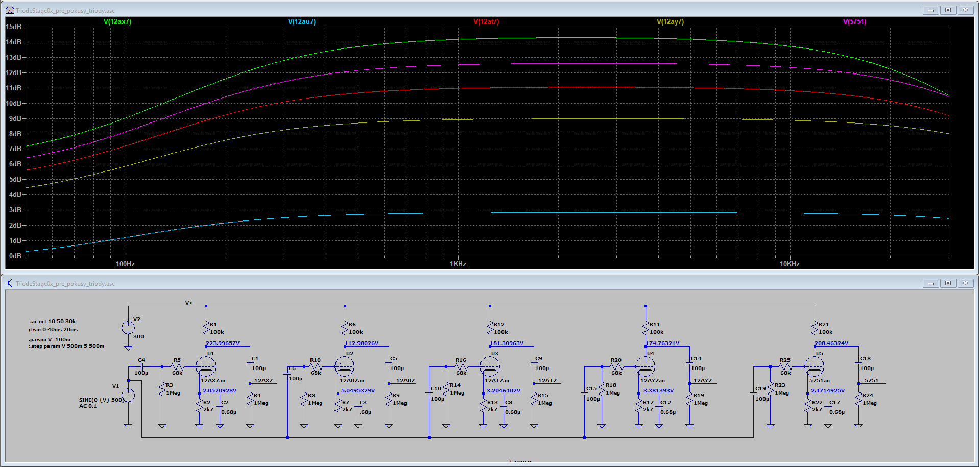Screen dimensions: 980x467
Task: Pick the red V(12at7) trace label
Action: pyautogui.click(x=486, y=21)
